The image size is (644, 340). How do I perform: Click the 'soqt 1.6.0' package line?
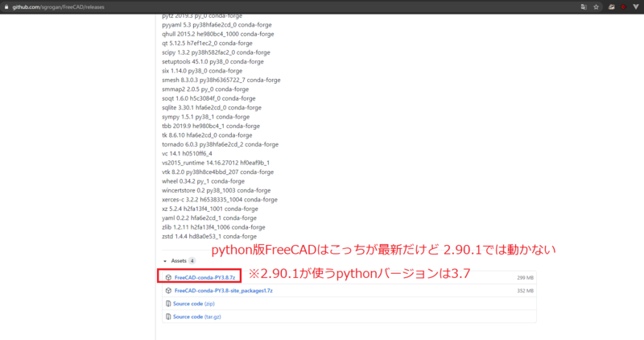[208, 98]
